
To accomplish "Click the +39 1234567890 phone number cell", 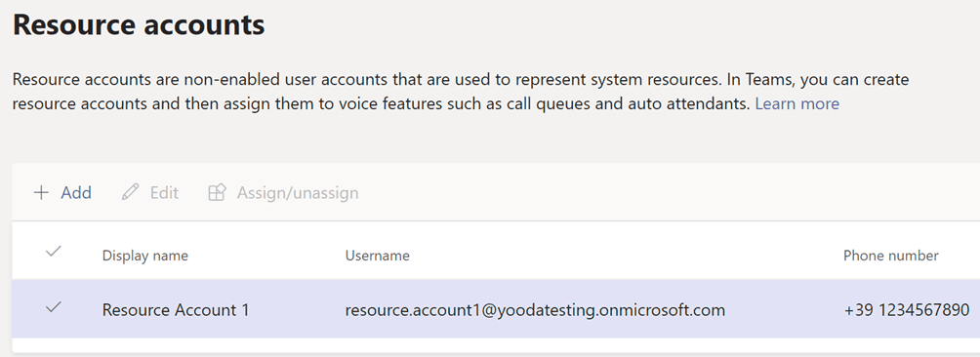I will coord(906,309).
